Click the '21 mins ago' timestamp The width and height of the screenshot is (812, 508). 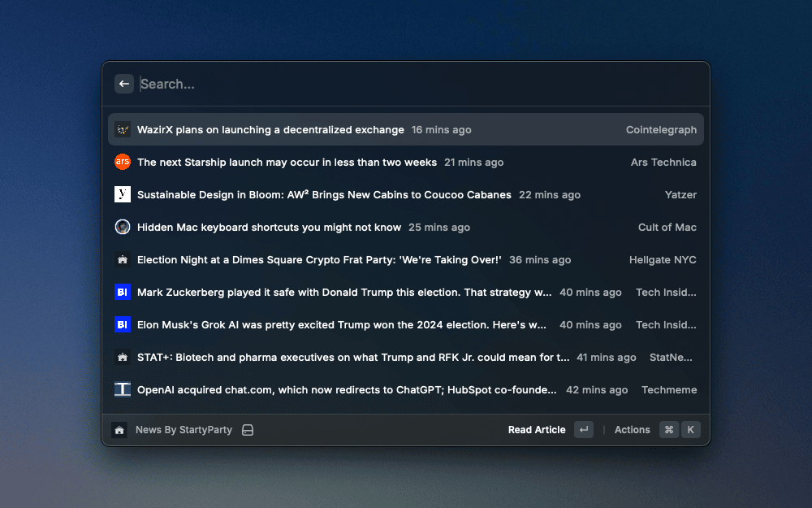click(x=474, y=163)
